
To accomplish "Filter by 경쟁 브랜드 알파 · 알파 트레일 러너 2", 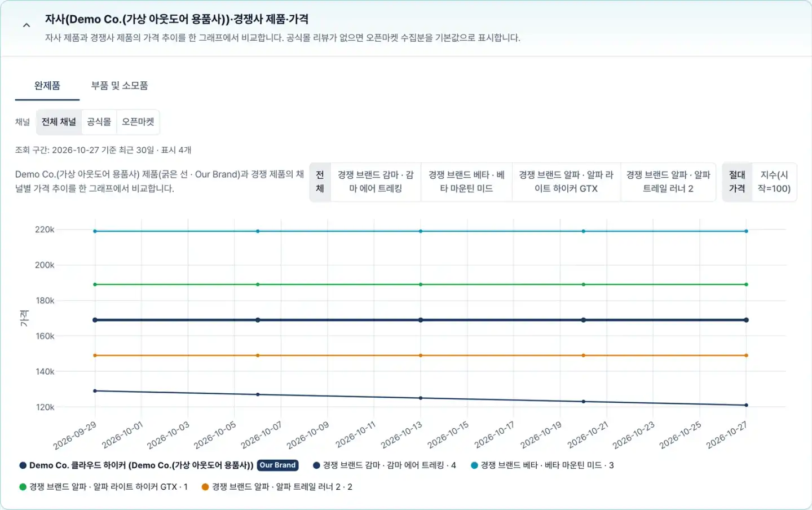I will pos(668,182).
